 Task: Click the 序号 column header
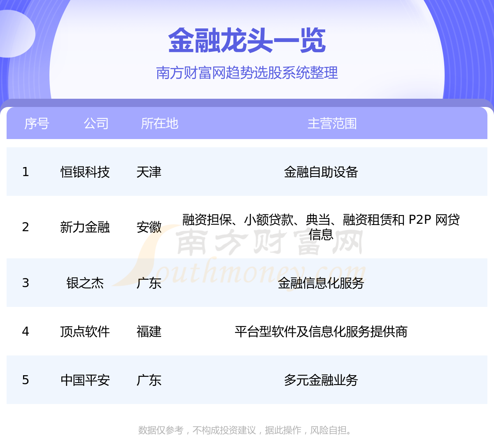[37, 123]
